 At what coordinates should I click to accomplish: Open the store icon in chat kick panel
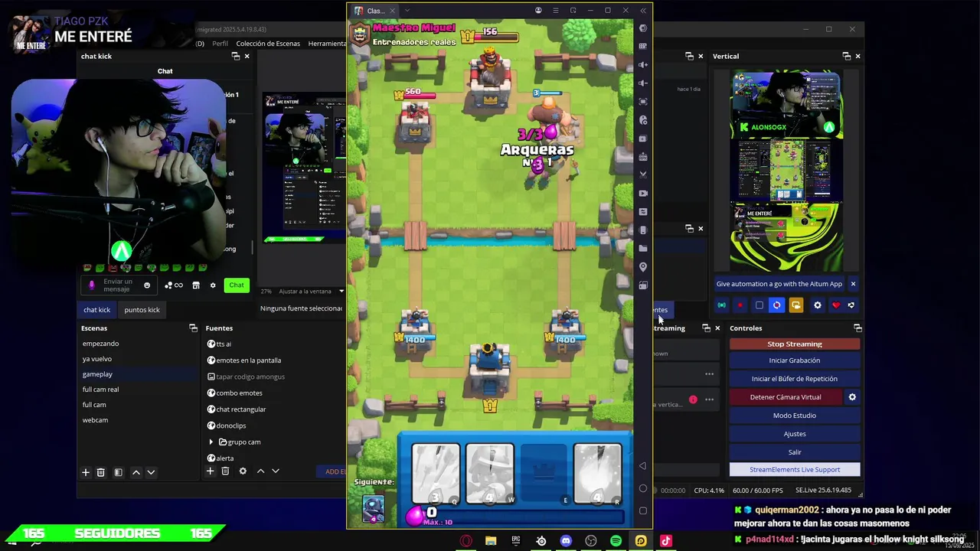[196, 285]
